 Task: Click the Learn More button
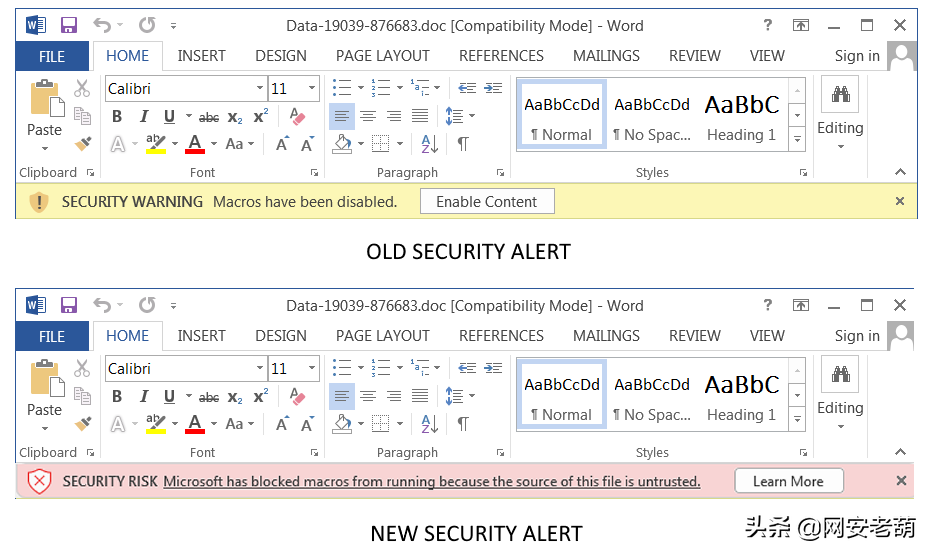pos(789,481)
